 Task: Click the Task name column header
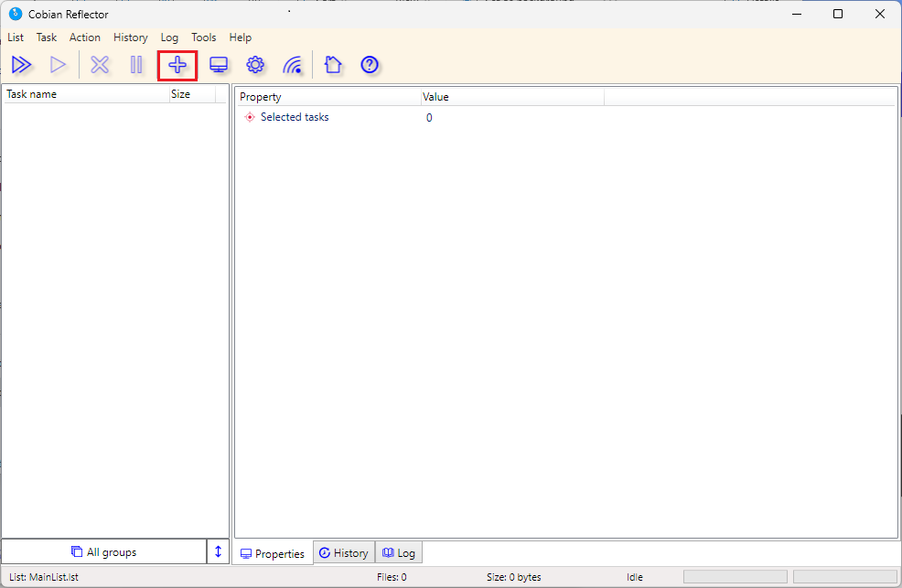tap(86, 94)
